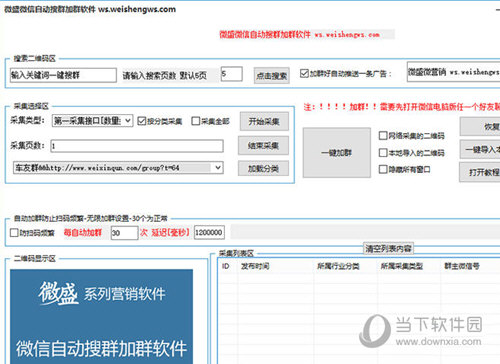Click the 点击搜索 button

coord(271,76)
